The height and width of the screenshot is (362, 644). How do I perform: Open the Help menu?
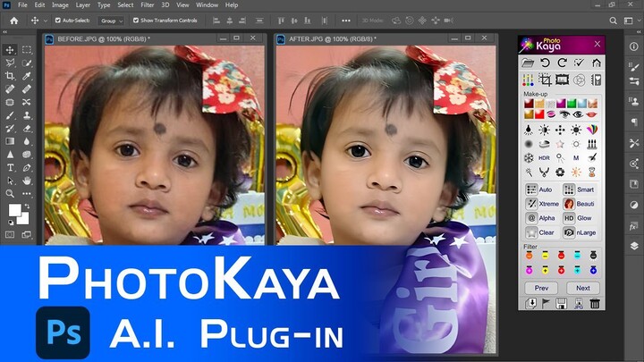click(232, 5)
